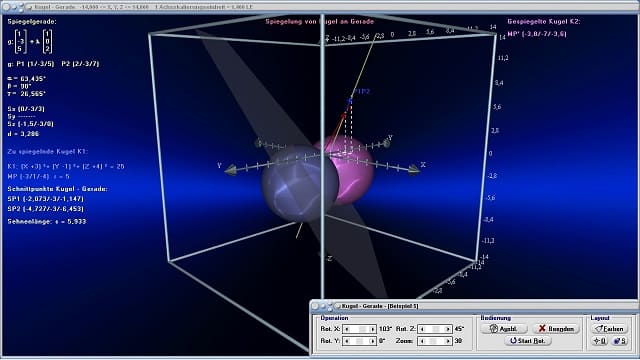The image size is (640, 360).
Task: Click the Layout button labeled S
Action: click(620, 341)
